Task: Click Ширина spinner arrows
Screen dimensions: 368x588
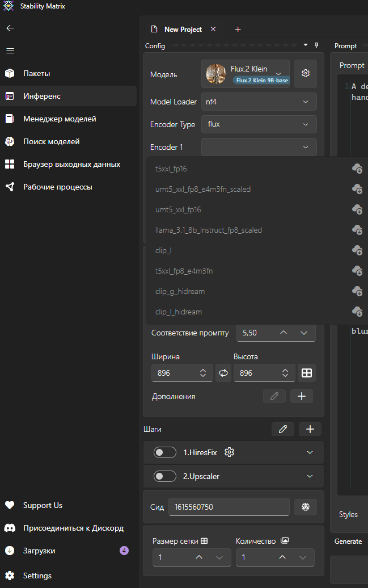Action: [203, 373]
